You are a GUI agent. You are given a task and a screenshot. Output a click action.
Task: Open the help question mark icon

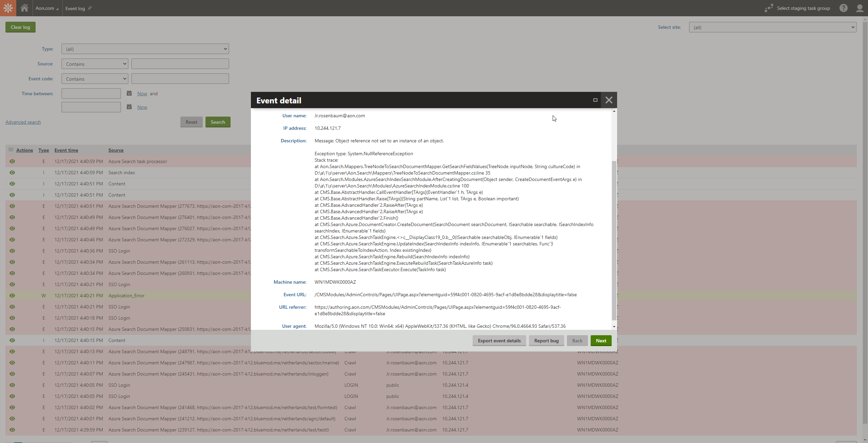tap(843, 8)
